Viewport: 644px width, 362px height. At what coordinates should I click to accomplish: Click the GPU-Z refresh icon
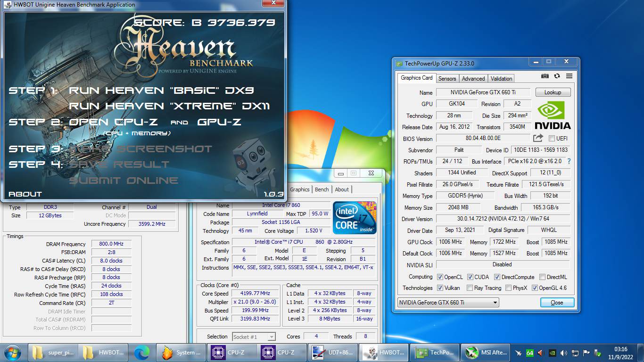click(x=557, y=76)
